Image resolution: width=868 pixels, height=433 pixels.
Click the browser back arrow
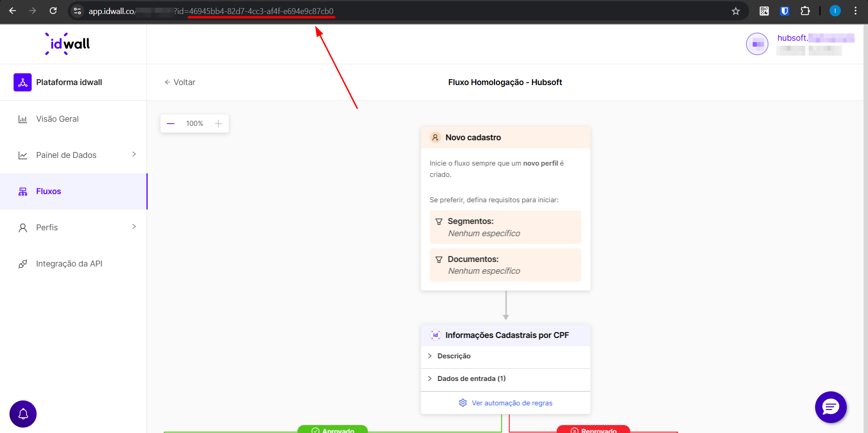click(x=13, y=11)
